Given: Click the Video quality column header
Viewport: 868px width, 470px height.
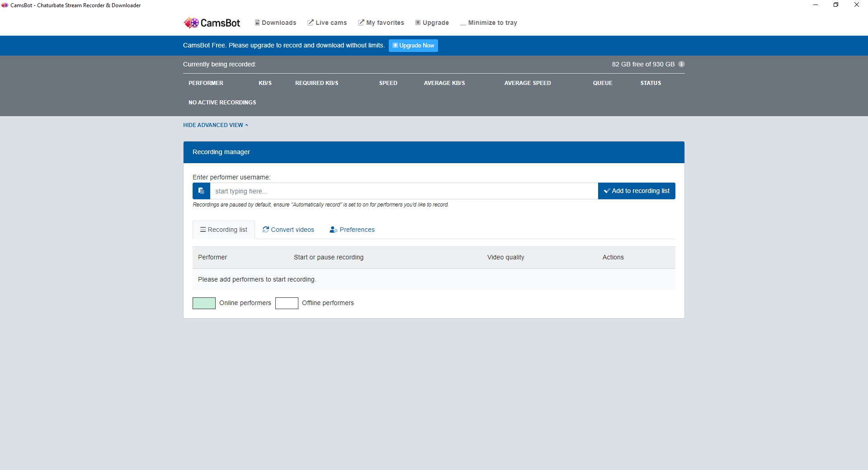Looking at the screenshot, I should click(506, 257).
